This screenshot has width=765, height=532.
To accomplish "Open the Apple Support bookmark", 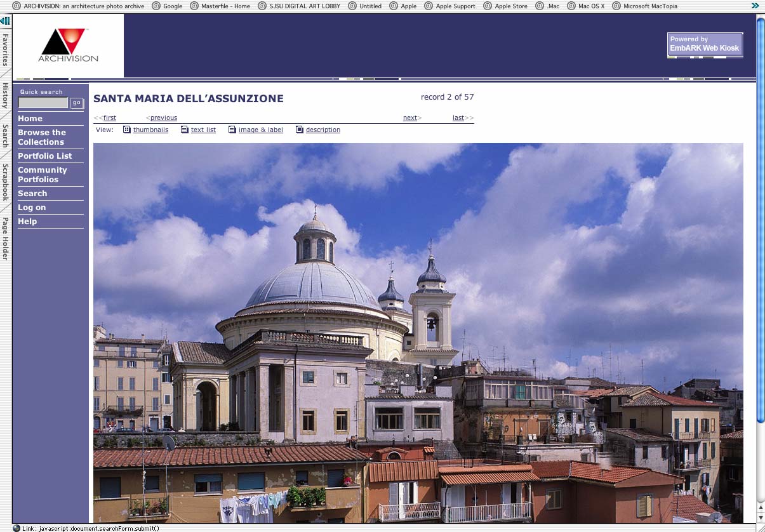I will click(x=449, y=6).
